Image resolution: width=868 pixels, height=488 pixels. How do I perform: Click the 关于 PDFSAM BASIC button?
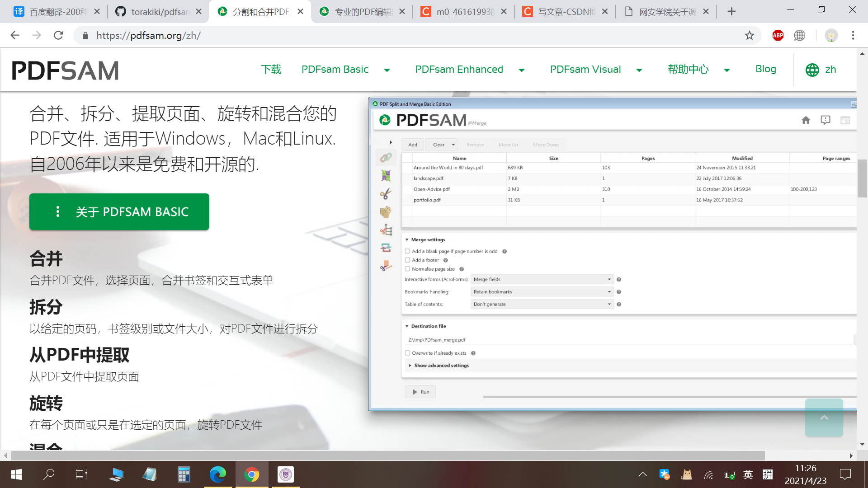119,212
